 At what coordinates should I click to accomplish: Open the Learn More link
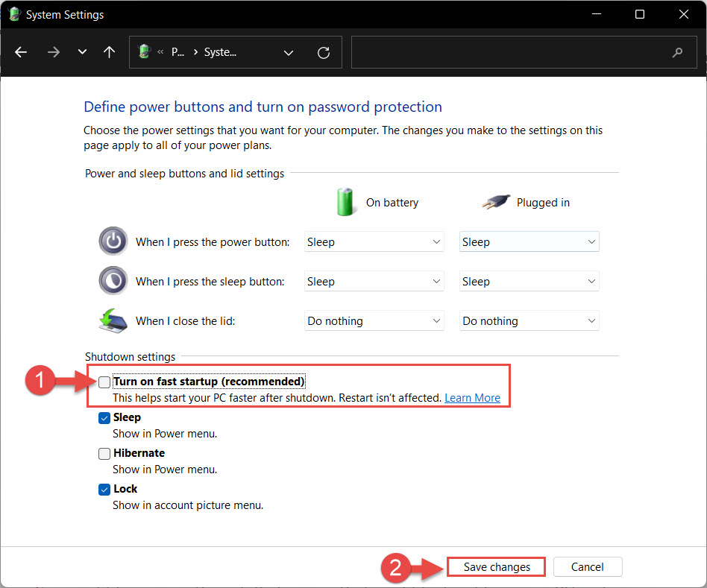pos(472,398)
